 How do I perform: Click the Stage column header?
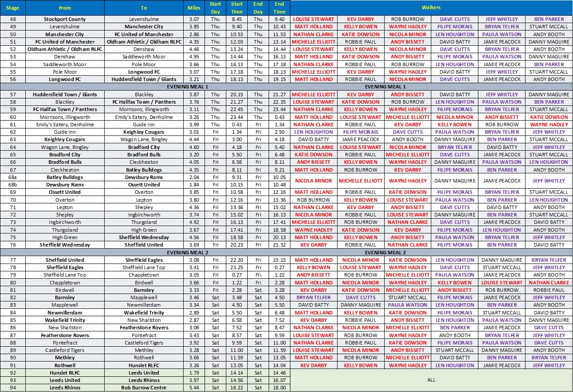[13, 8]
